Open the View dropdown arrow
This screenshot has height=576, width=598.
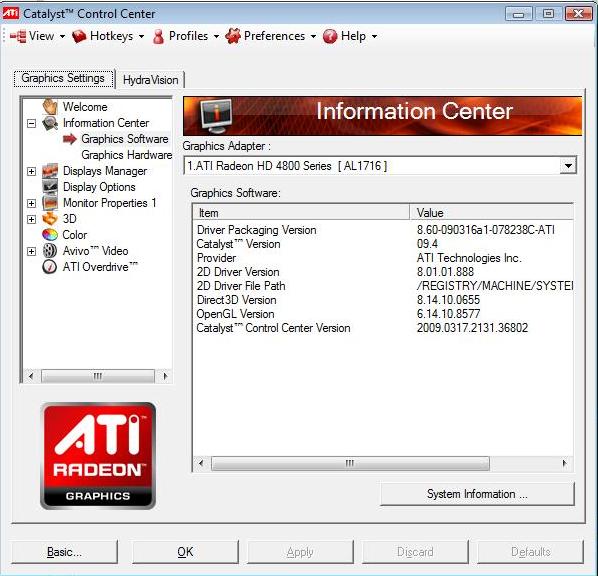[62, 37]
